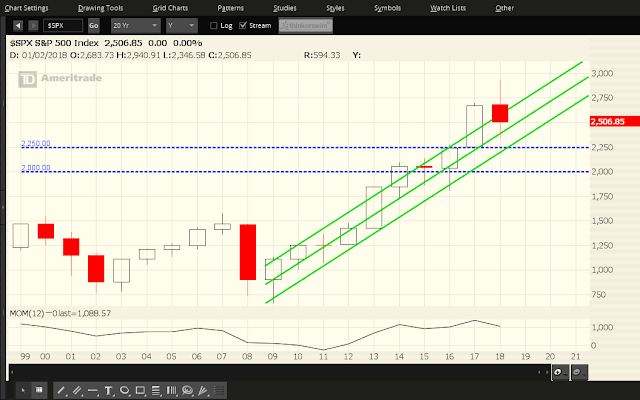Click the next symbol forward arrow

click(33, 26)
